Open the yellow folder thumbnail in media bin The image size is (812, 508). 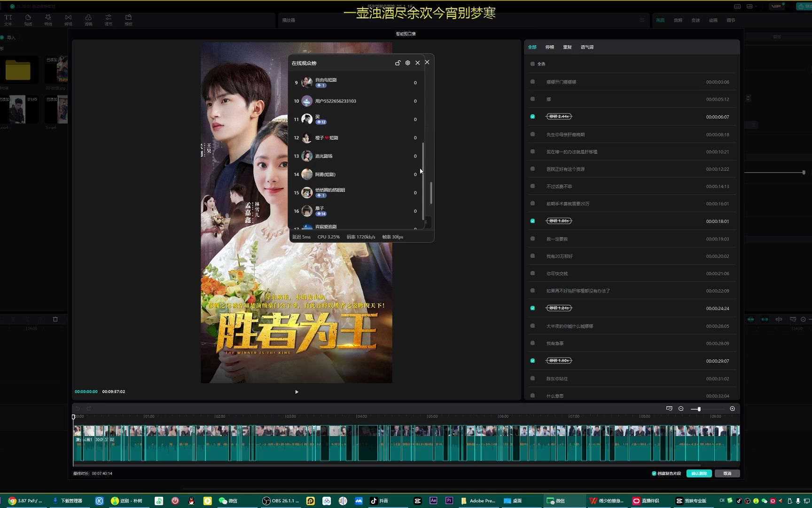click(18, 70)
